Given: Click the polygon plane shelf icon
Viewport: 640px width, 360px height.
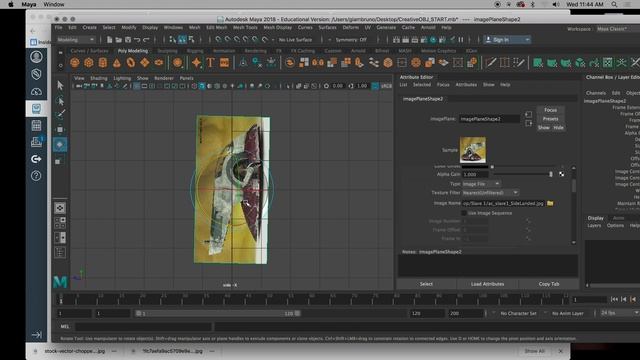Looking at the screenshot, I should pyautogui.click(x=145, y=62).
